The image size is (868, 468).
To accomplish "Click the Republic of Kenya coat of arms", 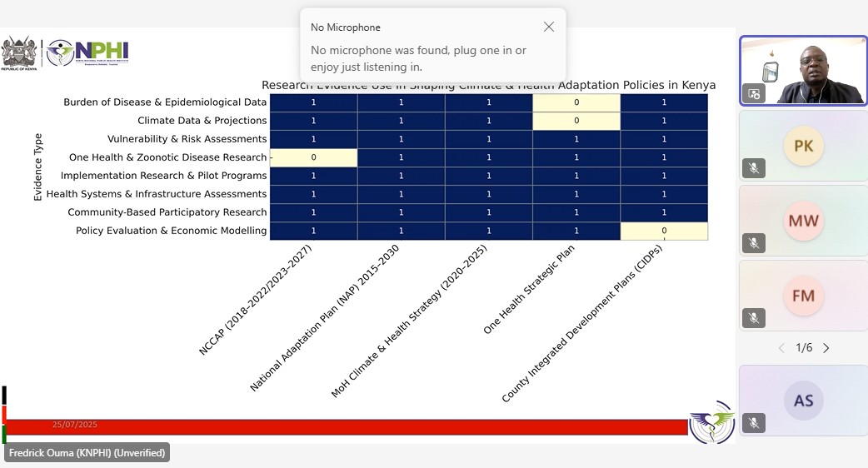I will (20, 53).
